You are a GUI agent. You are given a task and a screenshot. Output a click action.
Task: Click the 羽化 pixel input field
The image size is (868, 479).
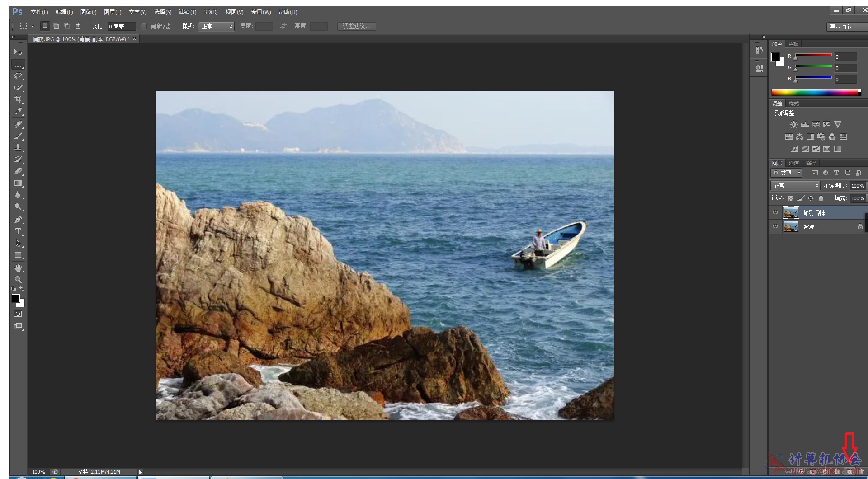click(x=121, y=27)
